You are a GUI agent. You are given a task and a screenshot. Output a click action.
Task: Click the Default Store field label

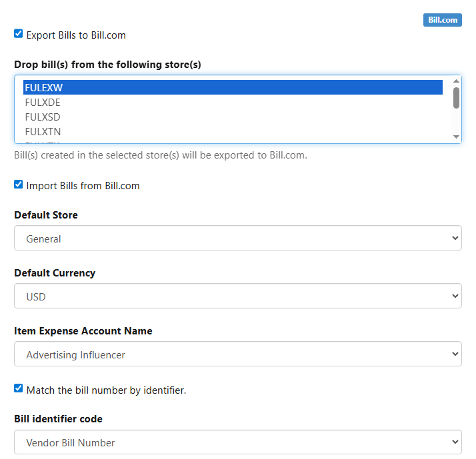(x=46, y=215)
